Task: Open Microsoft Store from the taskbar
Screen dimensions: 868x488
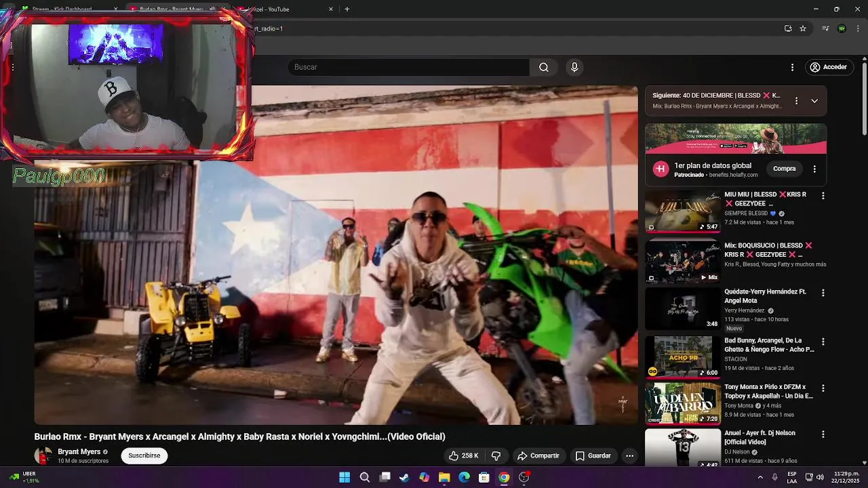Action: click(484, 477)
